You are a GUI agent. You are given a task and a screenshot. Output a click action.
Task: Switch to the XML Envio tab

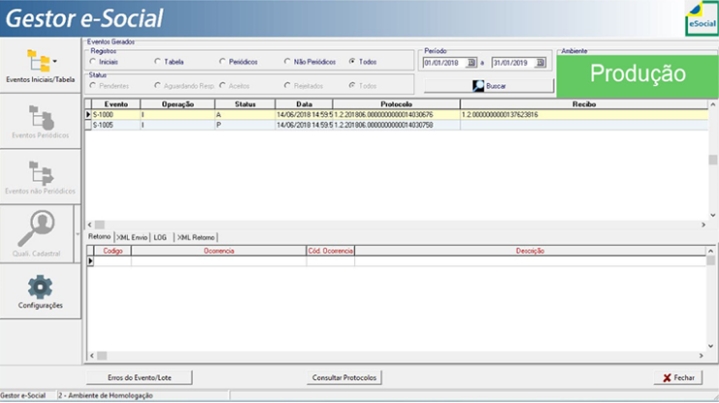pos(132,237)
